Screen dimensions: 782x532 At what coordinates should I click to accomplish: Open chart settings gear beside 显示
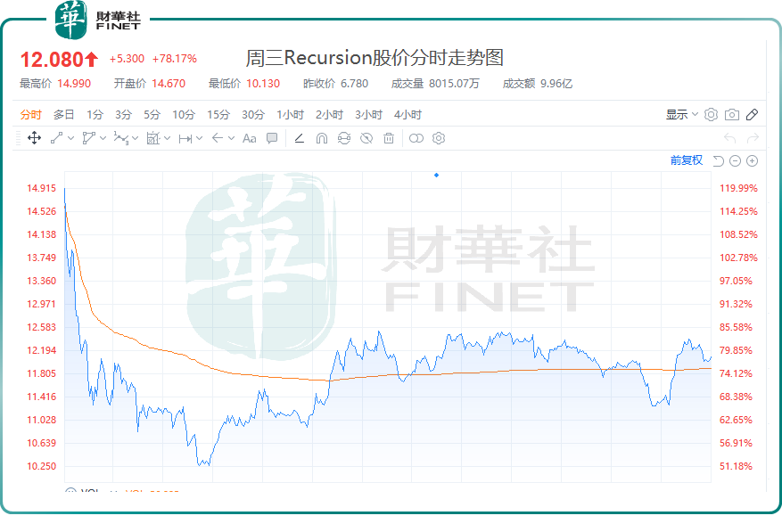[711, 115]
